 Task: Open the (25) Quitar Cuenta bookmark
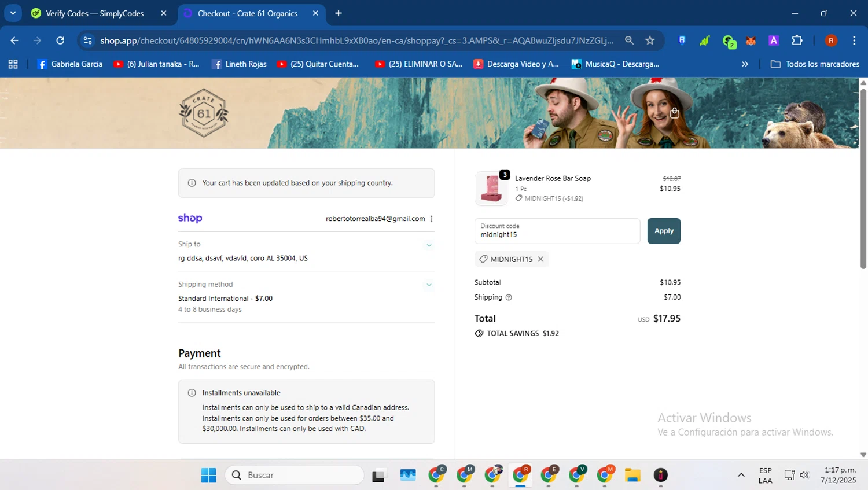pyautogui.click(x=318, y=64)
